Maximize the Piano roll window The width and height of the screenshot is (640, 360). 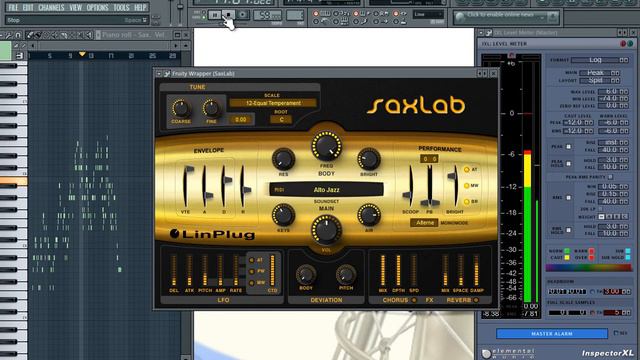coord(177,35)
